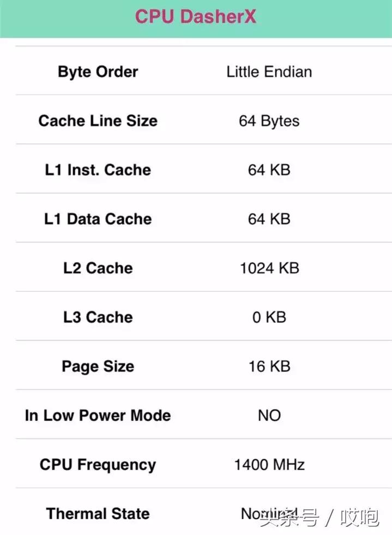Screen dimensions: 392x535
Task: Select the Thermal State label
Action: tap(98, 514)
